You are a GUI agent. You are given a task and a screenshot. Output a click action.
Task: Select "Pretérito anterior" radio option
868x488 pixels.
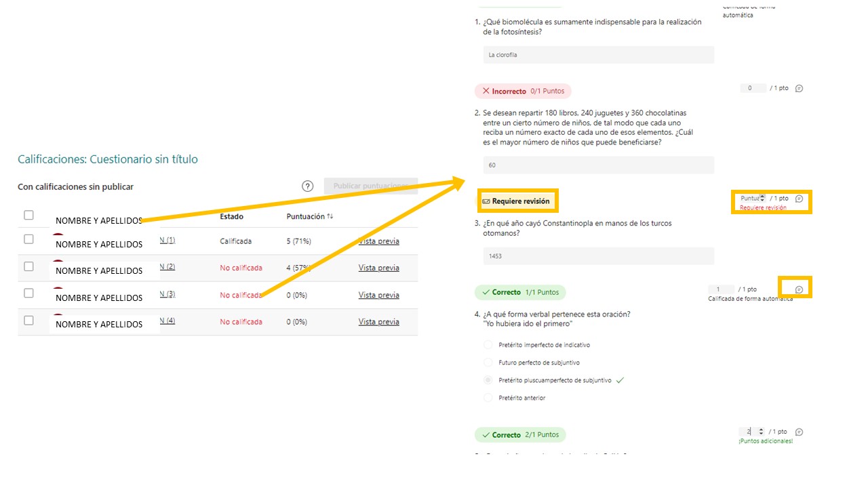click(x=488, y=398)
